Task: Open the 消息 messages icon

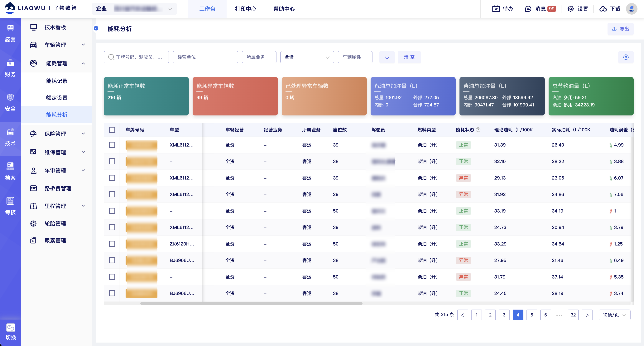Action: click(528, 9)
